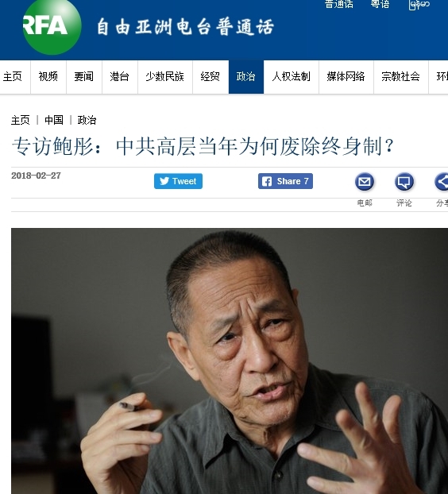Open the comments (评论) speech bubble icon
This screenshot has height=494, width=448.
point(404,182)
